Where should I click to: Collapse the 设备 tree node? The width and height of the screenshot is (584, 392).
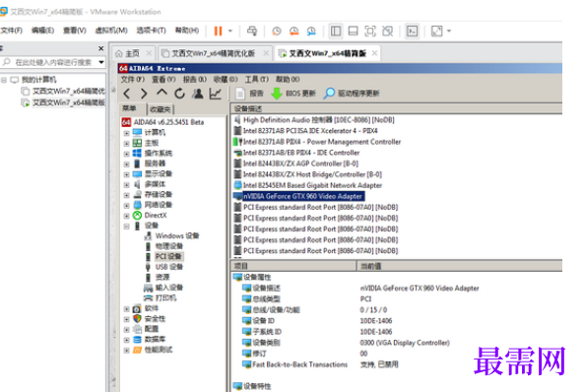(x=127, y=227)
